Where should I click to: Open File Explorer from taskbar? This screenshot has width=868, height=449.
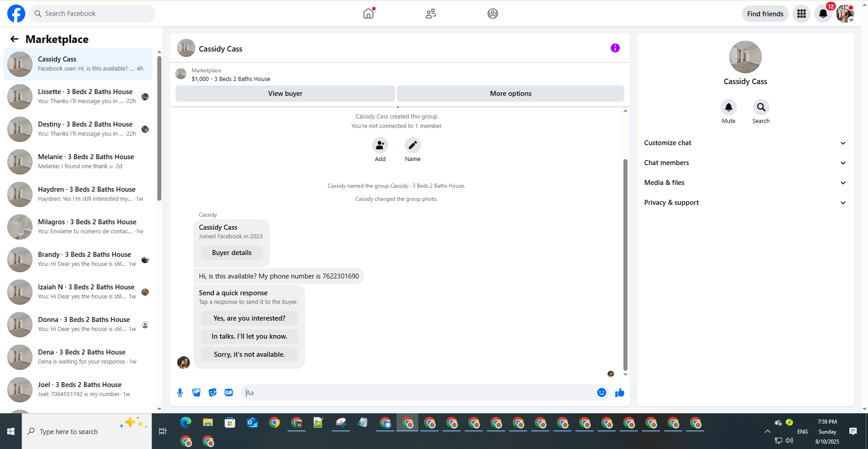[208, 423]
